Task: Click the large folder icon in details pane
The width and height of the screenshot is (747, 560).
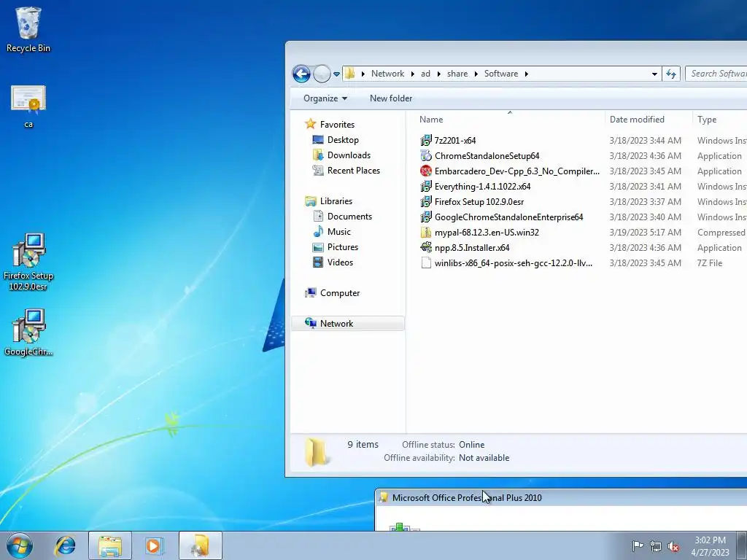Action: tap(315, 451)
